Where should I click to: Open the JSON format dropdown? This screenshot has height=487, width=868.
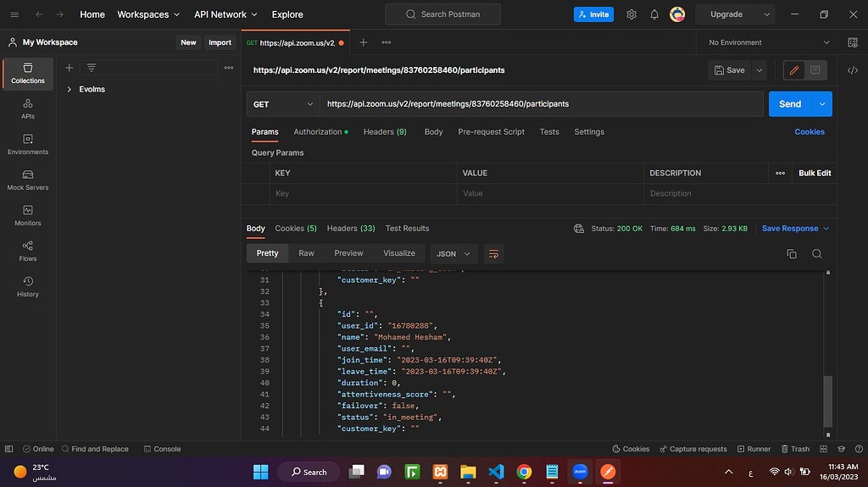pos(453,253)
